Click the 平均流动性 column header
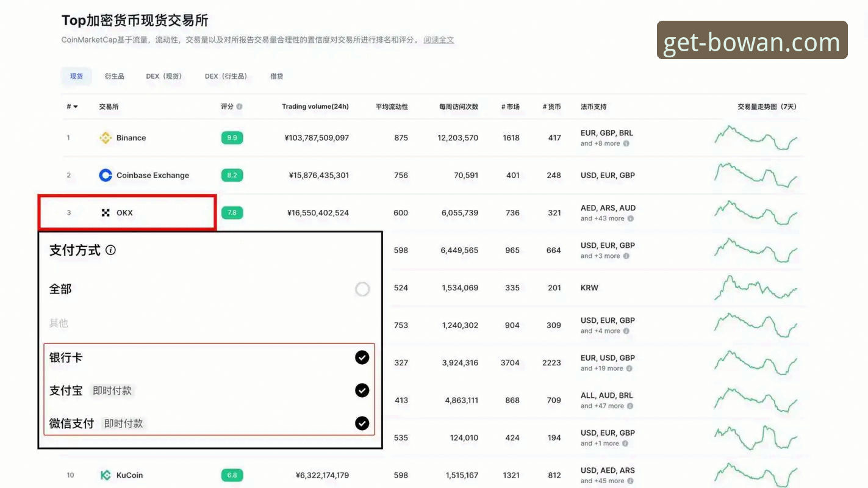868x488 pixels. coord(392,107)
